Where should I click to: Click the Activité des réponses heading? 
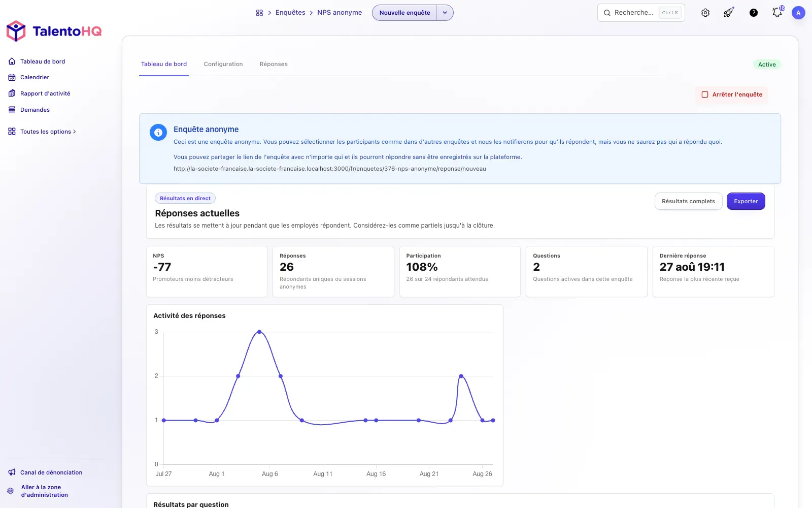[189, 316]
